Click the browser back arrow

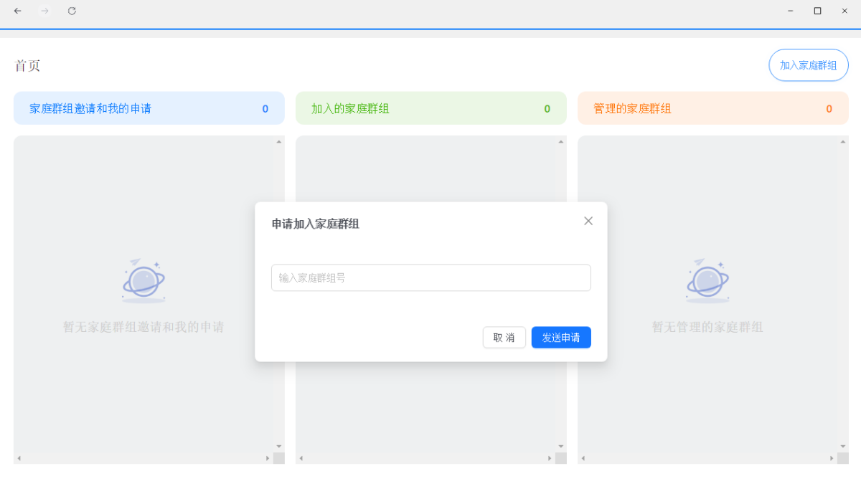(18, 11)
